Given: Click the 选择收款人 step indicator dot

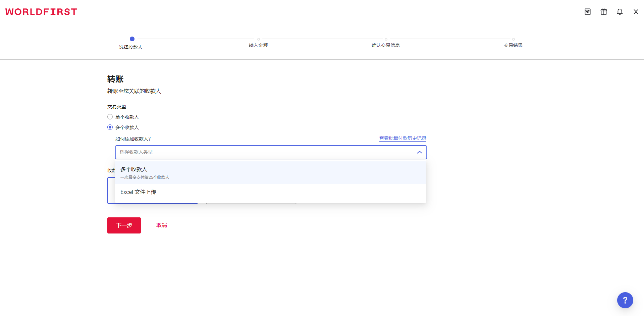Looking at the screenshot, I should [x=132, y=39].
